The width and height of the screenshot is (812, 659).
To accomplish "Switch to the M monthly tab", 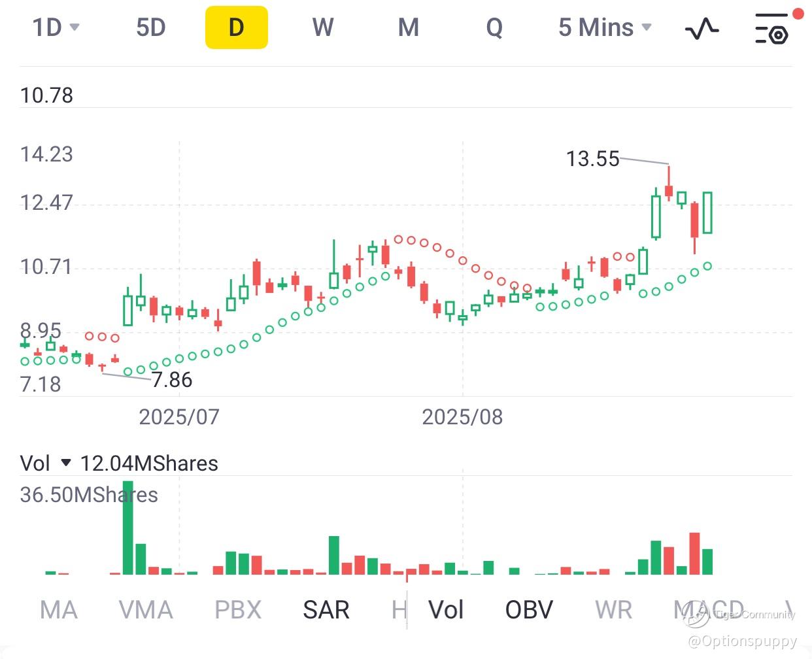I will coord(409,27).
